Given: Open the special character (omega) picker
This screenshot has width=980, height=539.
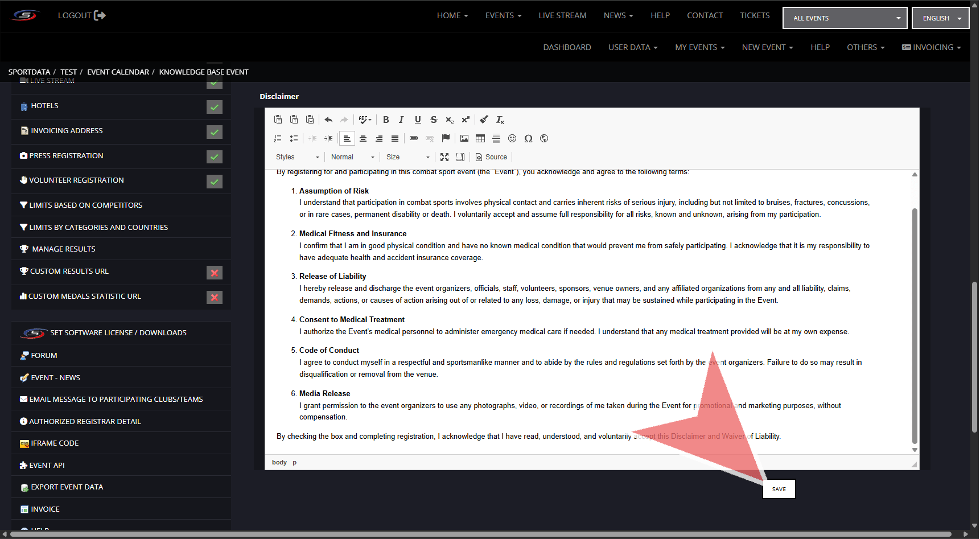Looking at the screenshot, I should click(x=528, y=138).
